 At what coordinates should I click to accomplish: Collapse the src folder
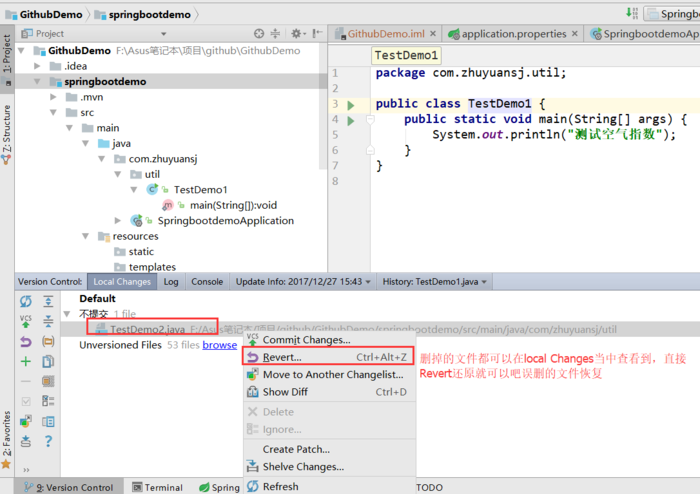[x=54, y=112]
